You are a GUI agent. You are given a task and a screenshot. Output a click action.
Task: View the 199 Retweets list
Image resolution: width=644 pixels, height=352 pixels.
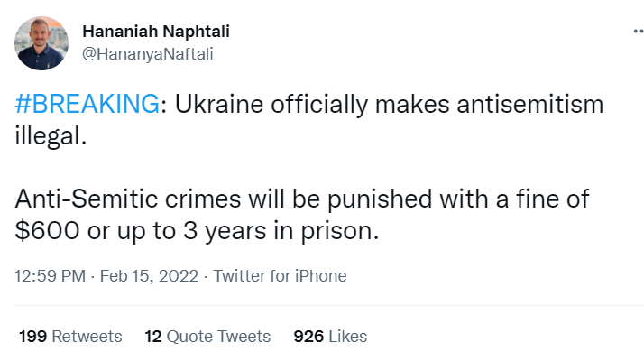click(x=70, y=337)
